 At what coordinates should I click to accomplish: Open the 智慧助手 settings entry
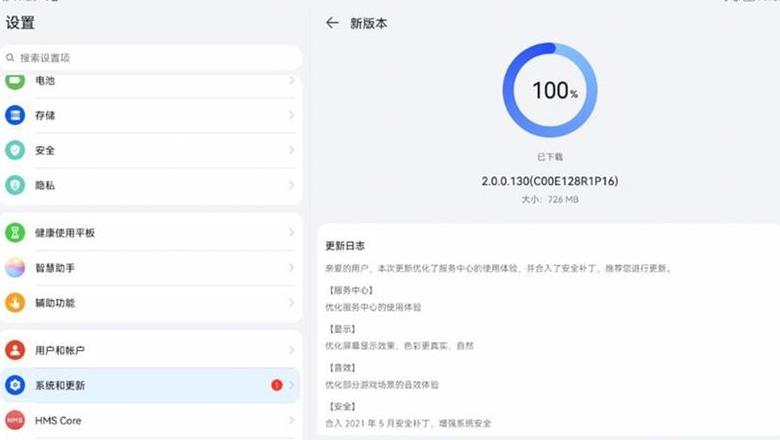(x=151, y=267)
